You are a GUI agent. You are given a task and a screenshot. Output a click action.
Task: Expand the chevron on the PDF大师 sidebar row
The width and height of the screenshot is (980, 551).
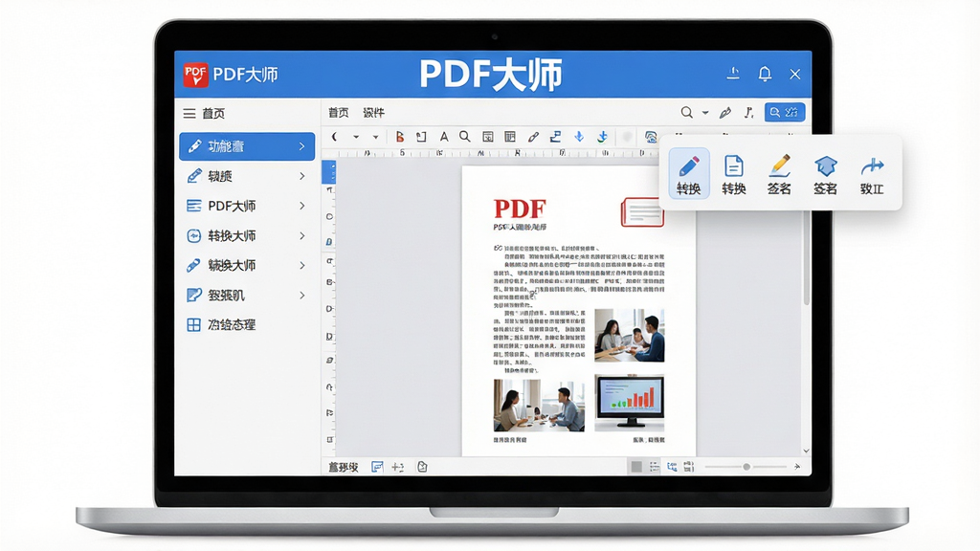pos(301,206)
